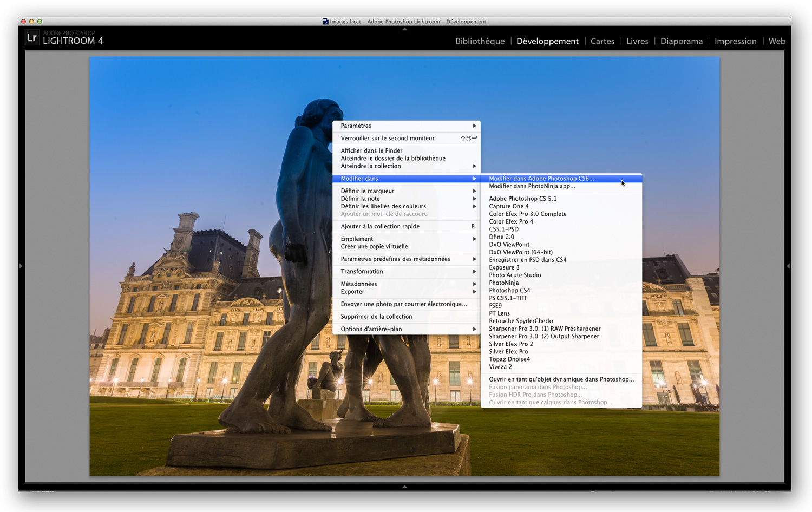The image size is (812, 512).
Task: Select Photoshop CS4 editor
Action: [x=561, y=290]
